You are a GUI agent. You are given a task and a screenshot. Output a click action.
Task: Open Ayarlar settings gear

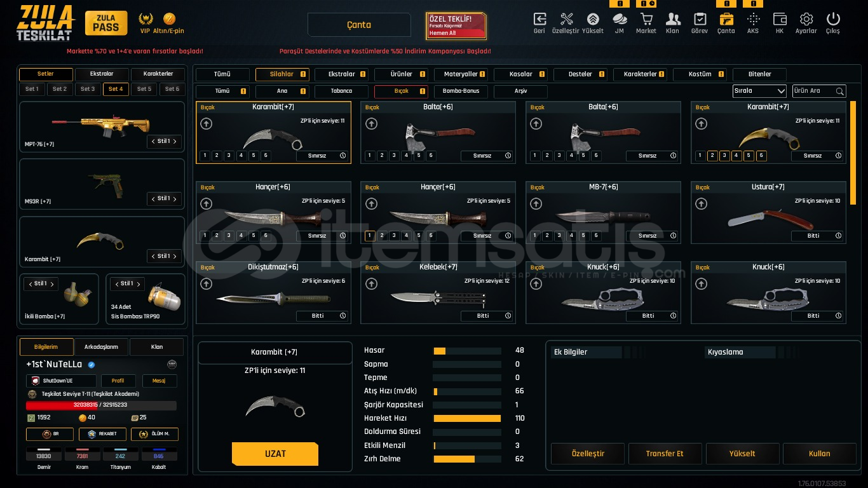[x=806, y=19]
